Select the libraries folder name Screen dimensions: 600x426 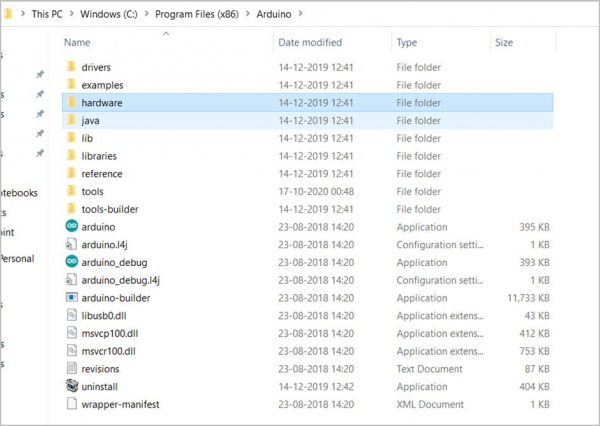pos(99,156)
